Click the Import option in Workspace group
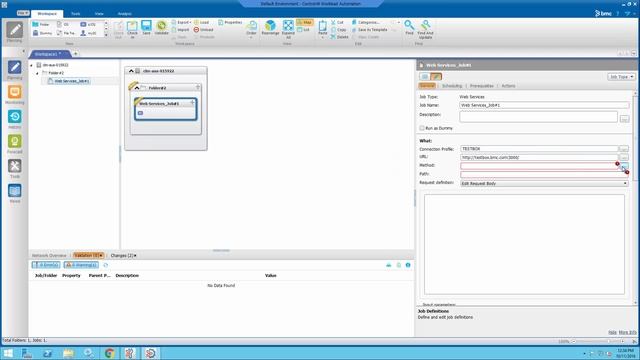The image size is (640, 360). (180, 30)
